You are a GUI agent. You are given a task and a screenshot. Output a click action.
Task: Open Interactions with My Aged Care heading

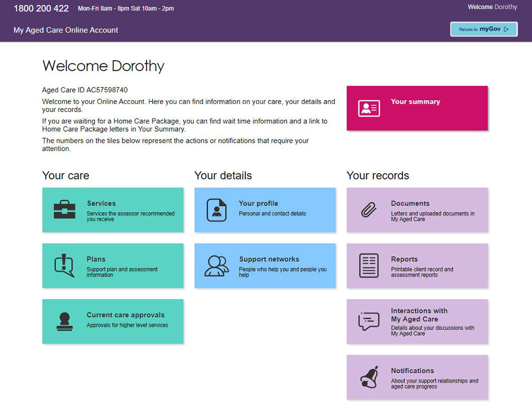(419, 315)
